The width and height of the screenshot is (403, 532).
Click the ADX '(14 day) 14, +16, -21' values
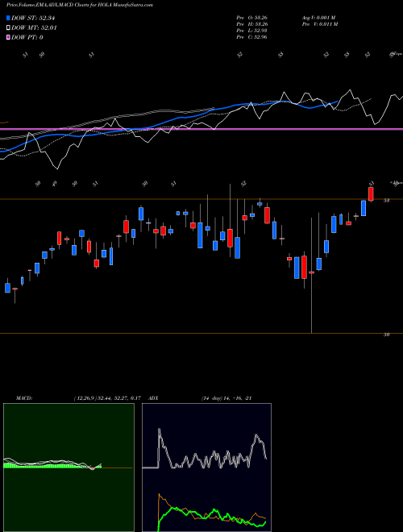pos(226,398)
